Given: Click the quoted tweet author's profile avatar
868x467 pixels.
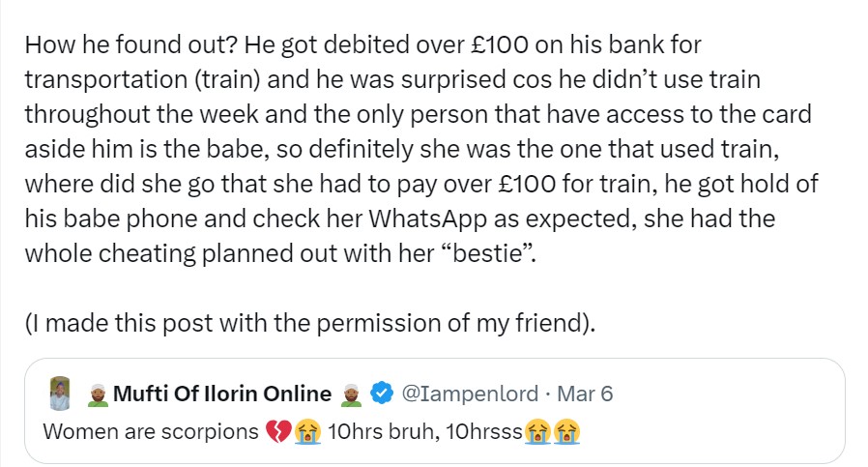Looking at the screenshot, I should point(60,394).
